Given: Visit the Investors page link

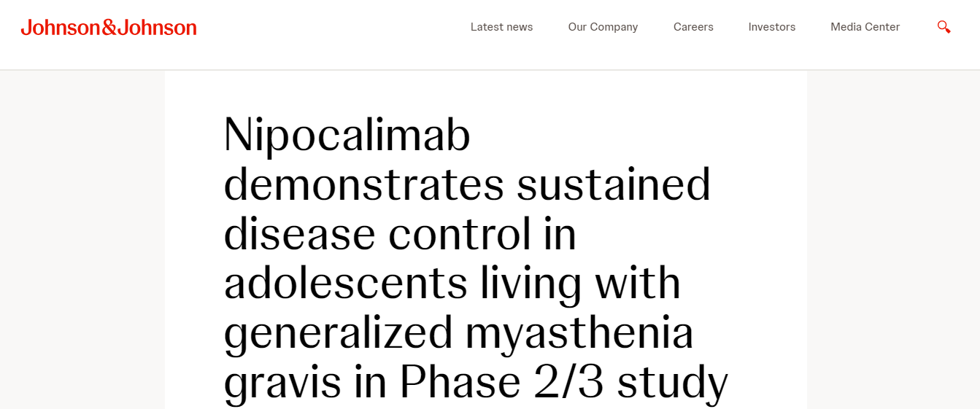Looking at the screenshot, I should click(x=771, y=27).
